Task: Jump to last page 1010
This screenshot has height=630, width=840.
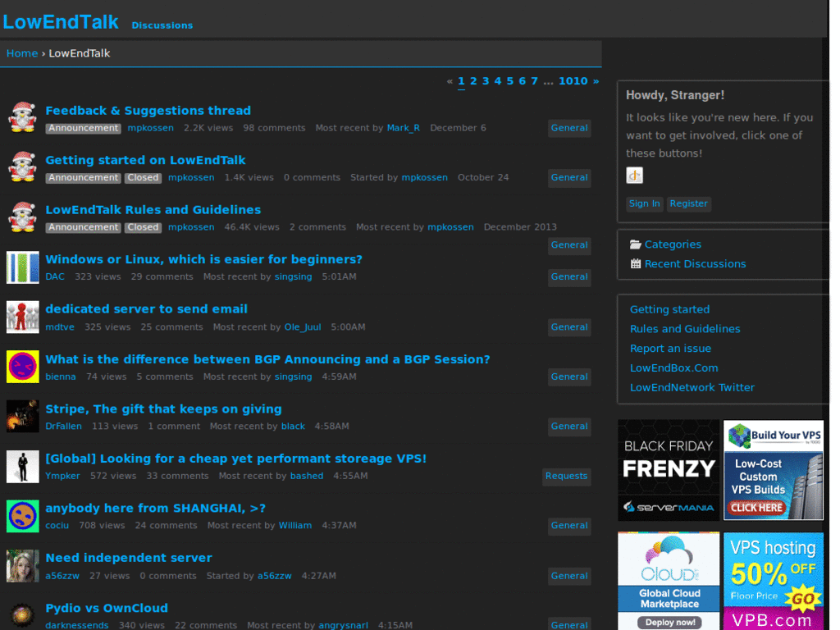Action: [x=573, y=81]
